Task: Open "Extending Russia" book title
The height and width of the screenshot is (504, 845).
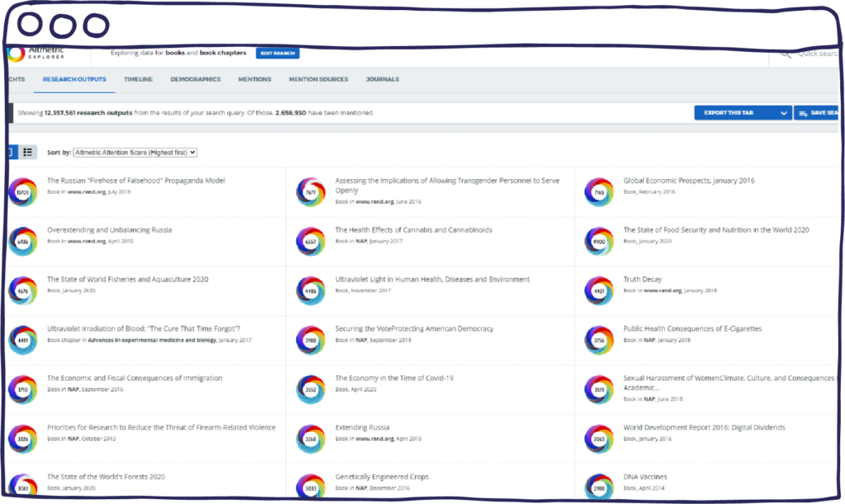Action: 362,427
